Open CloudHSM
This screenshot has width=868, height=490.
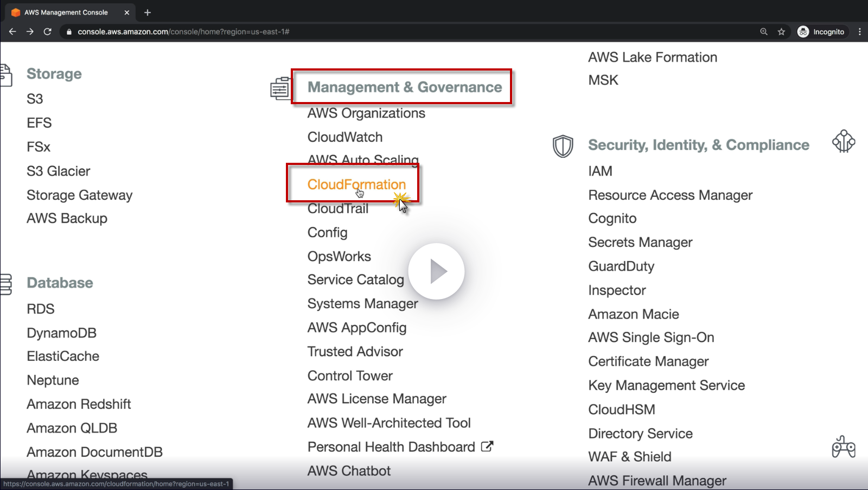pos(622,409)
